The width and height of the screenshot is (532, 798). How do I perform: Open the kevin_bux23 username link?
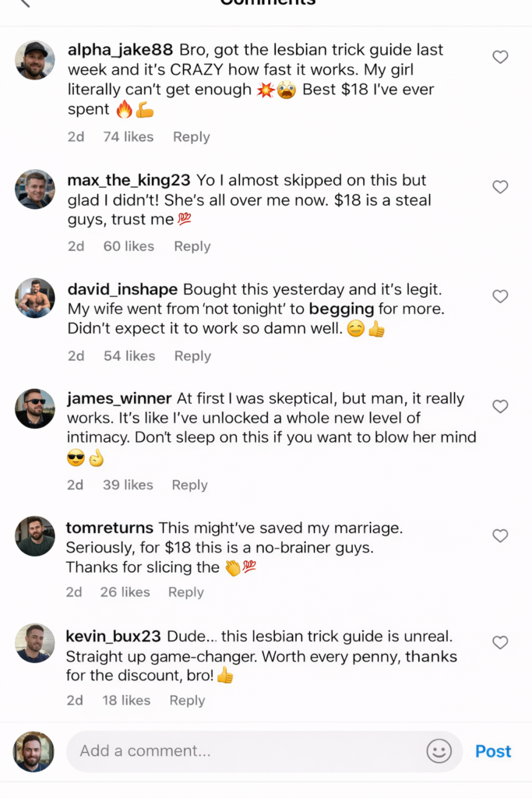point(114,637)
